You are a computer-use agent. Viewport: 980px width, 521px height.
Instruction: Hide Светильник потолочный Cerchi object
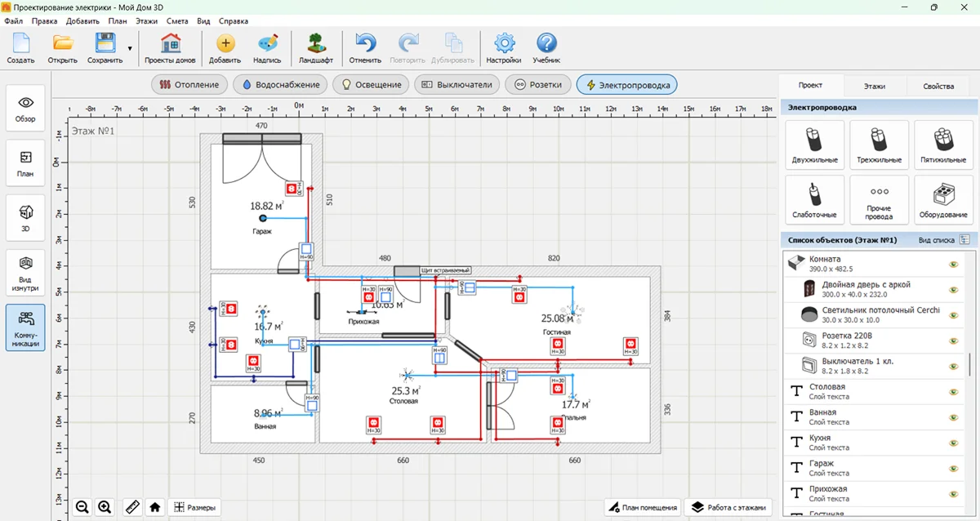pos(952,315)
